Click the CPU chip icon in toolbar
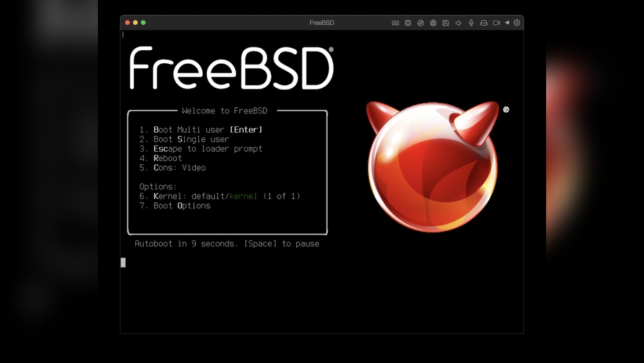644x363 pixels. [x=408, y=23]
